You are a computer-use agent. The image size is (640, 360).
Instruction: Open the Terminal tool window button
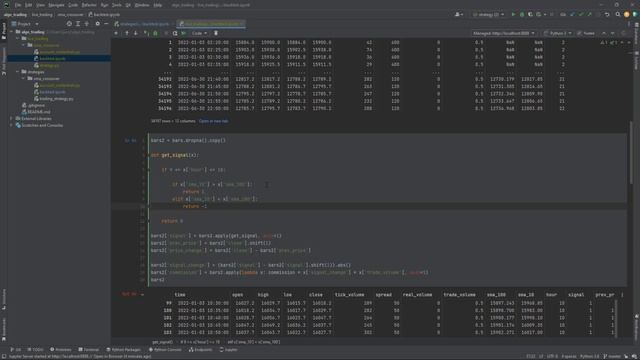pos(89,350)
